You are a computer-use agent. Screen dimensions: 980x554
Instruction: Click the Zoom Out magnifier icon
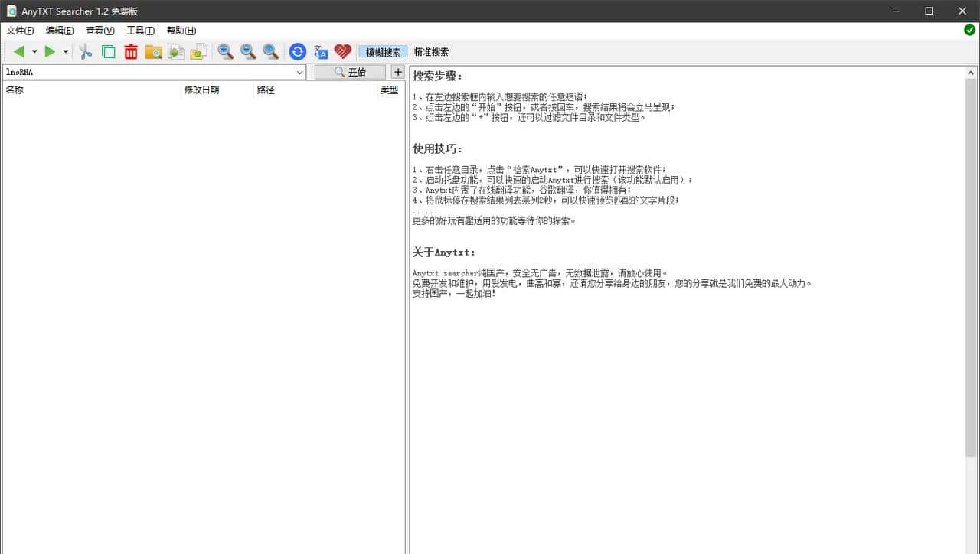[248, 51]
